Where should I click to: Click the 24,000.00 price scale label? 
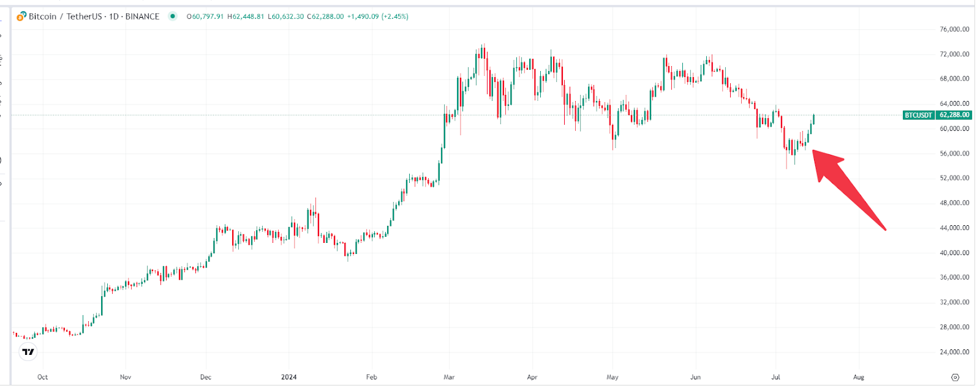[954, 352]
